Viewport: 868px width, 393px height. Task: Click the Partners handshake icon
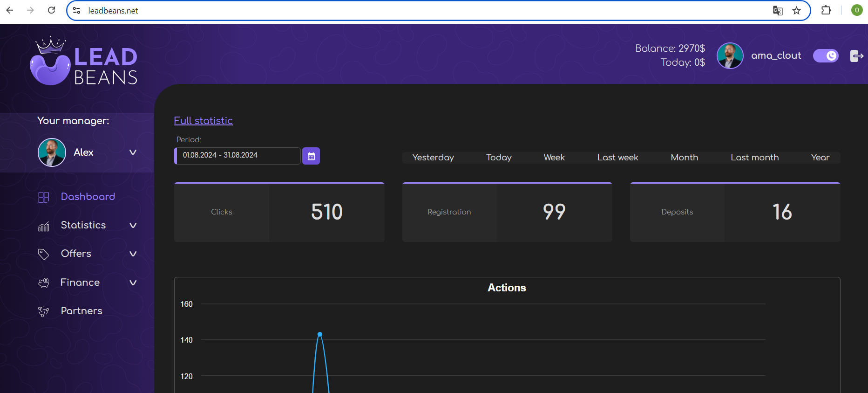coord(43,311)
